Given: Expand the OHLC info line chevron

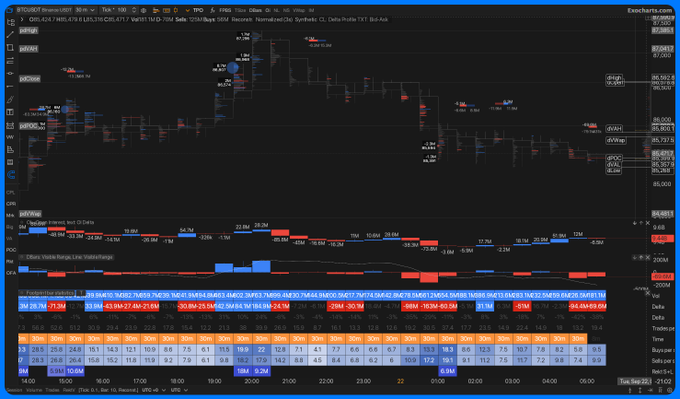Looking at the screenshot, I should 22,20.
